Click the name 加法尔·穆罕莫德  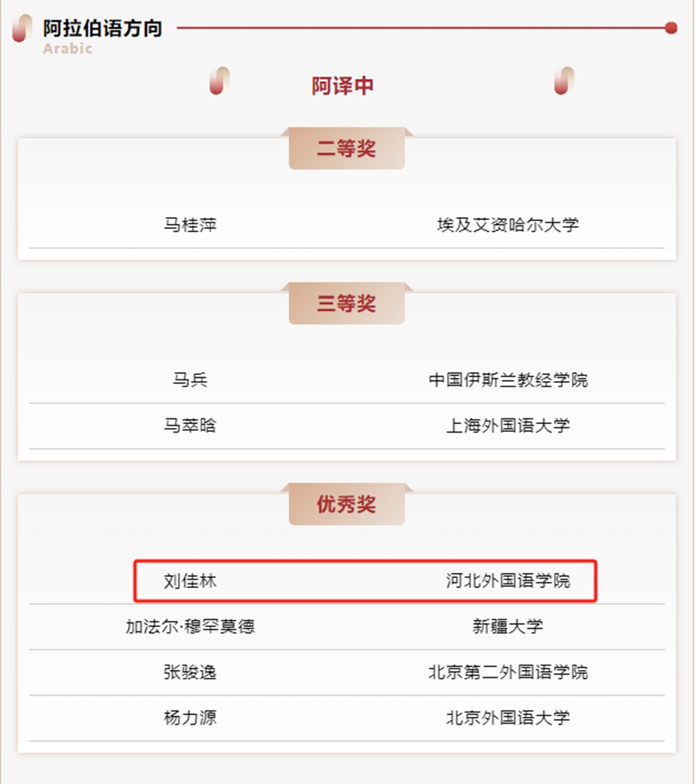tap(190, 626)
